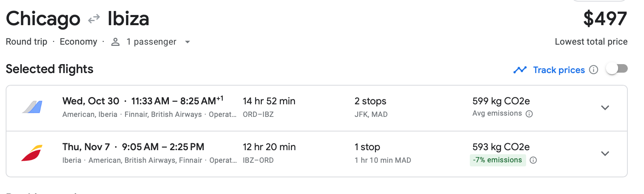The width and height of the screenshot is (644, 194).
Task: Click the info icon next to -7% emissions
Action: (533, 160)
